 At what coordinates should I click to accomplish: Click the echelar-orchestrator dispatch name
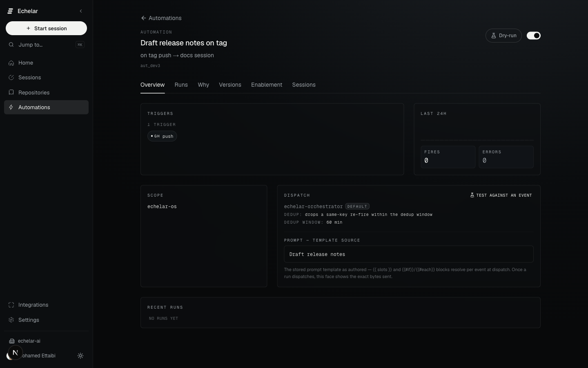(x=313, y=206)
